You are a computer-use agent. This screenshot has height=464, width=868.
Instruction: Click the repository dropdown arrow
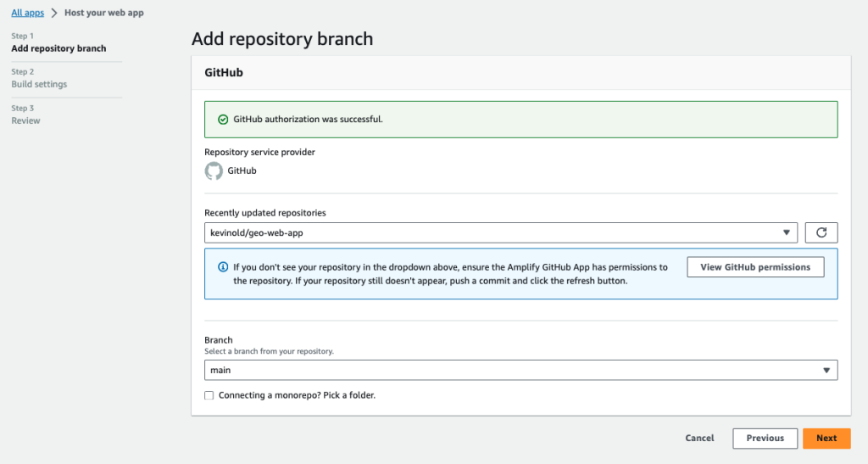786,232
